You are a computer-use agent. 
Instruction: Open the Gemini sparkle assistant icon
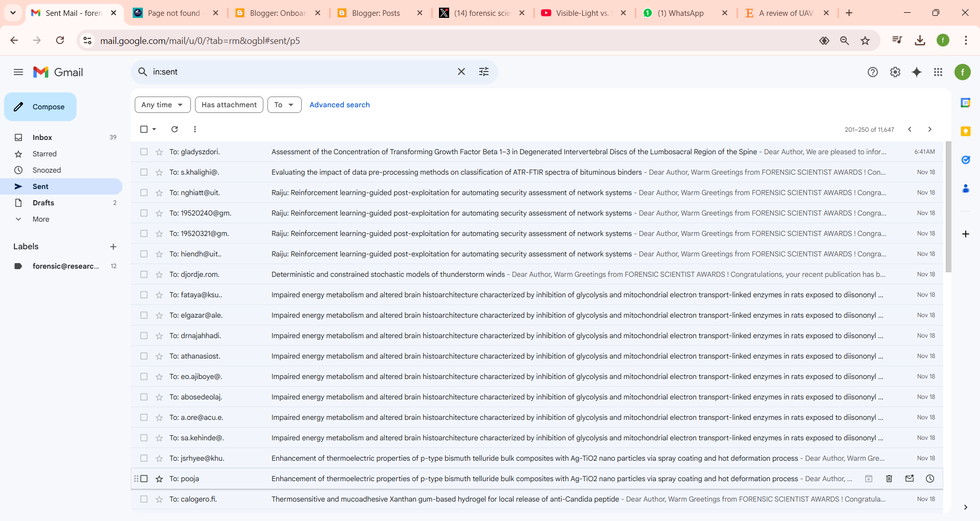point(917,72)
